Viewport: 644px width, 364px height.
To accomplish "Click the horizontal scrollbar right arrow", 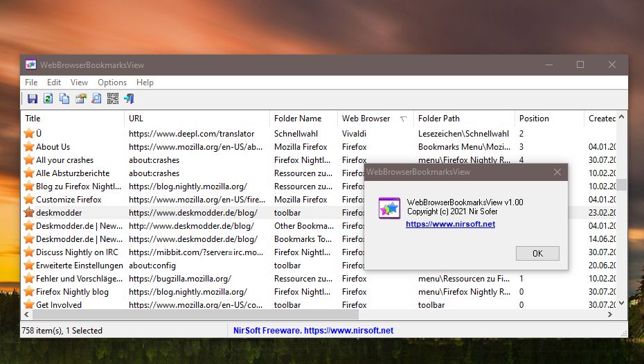I will click(610, 314).
